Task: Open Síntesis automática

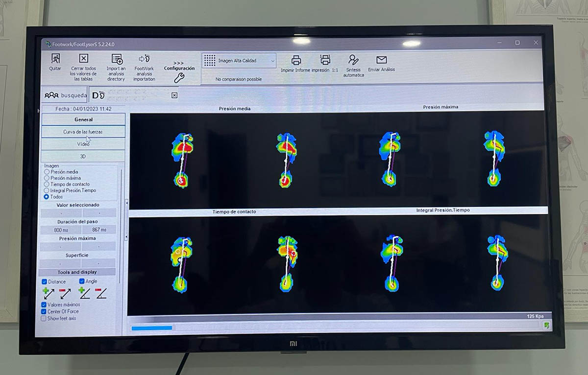Action: pyautogui.click(x=353, y=60)
